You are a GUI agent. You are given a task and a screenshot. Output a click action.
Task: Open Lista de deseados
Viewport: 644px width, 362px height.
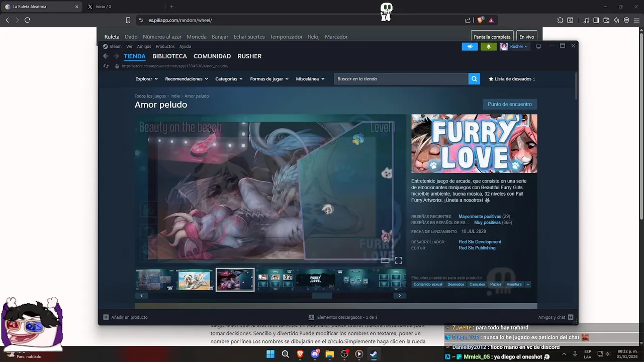(512, 79)
